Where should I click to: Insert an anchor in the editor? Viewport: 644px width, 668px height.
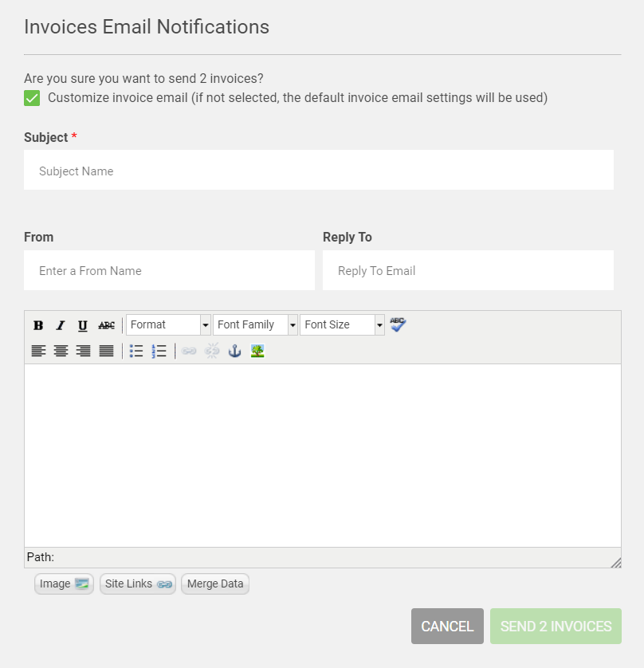coord(234,351)
